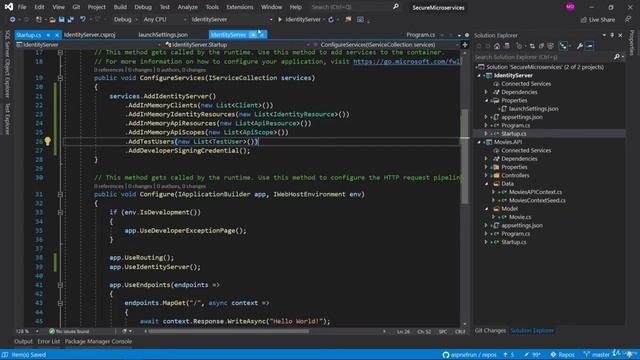640x360 pixels.
Task: Open the Extensions menu
Action: 240,7
